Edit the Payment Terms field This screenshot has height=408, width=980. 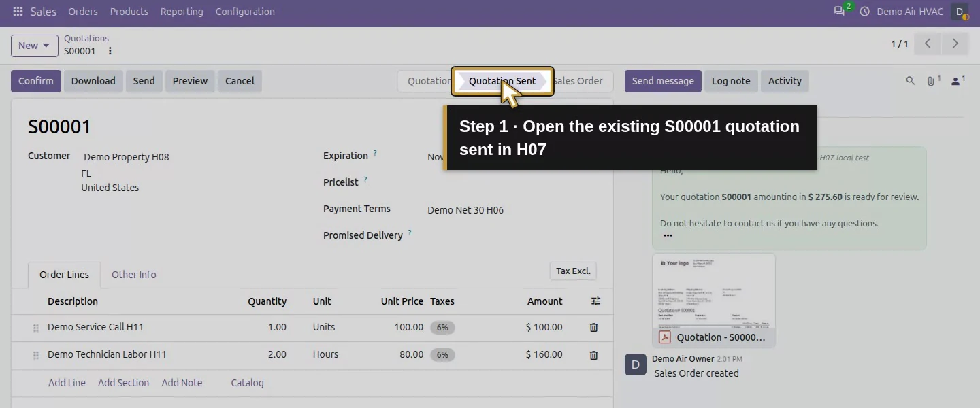click(x=465, y=210)
